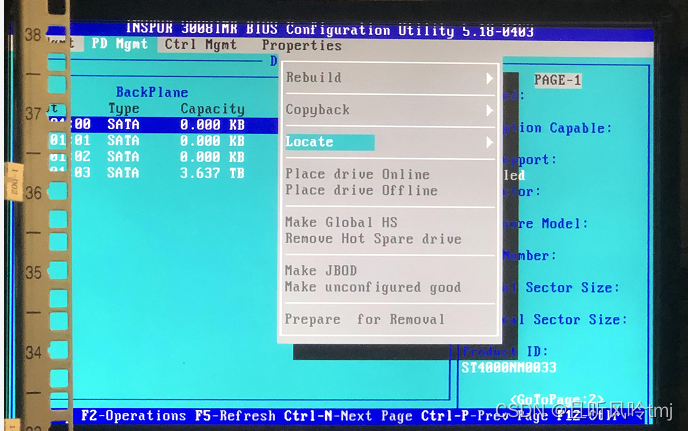Click the Capacity column header
Viewport: 688px width, 431px height.
[212, 109]
